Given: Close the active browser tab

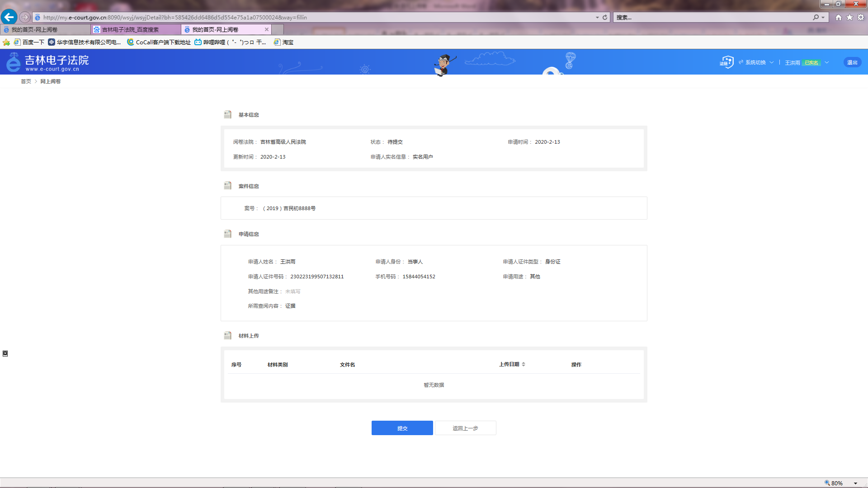Looking at the screenshot, I should (x=267, y=29).
